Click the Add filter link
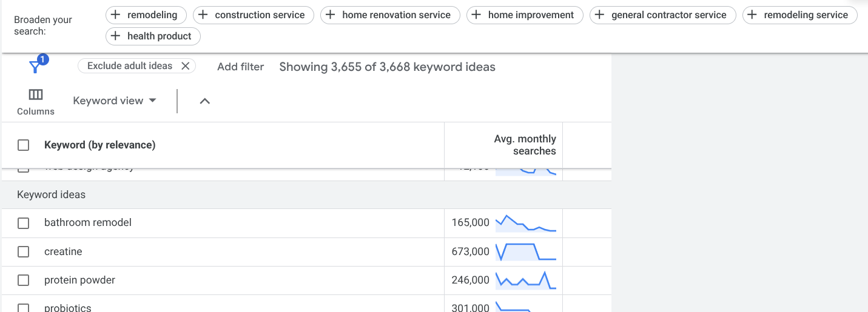868x312 pixels. (x=240, y=67)
